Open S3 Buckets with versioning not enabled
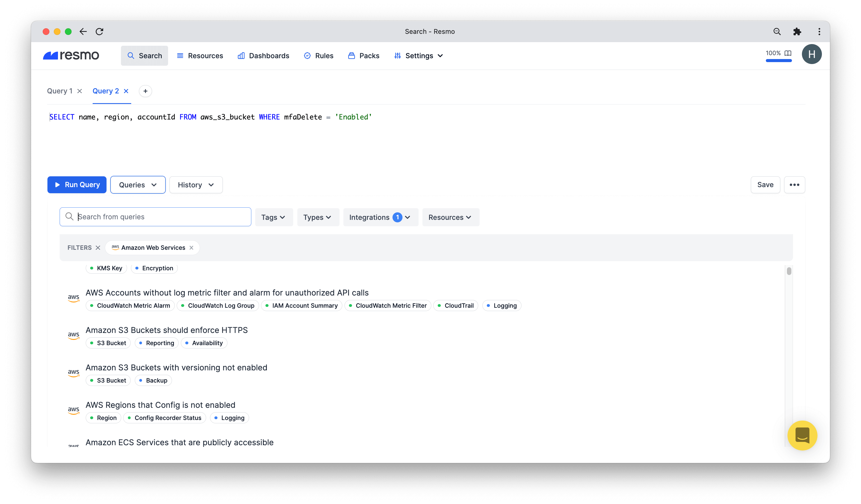This screenshot has height=504, width=861. click(176, 367)
